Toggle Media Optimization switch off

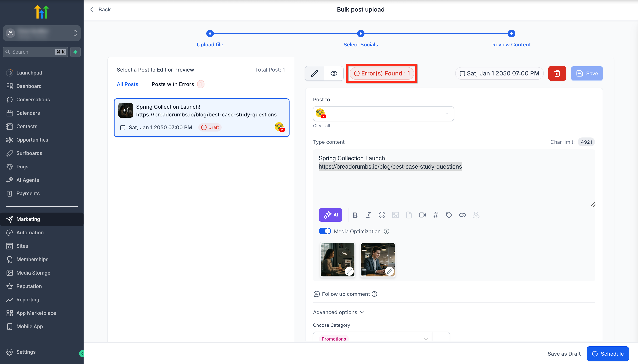325,231
